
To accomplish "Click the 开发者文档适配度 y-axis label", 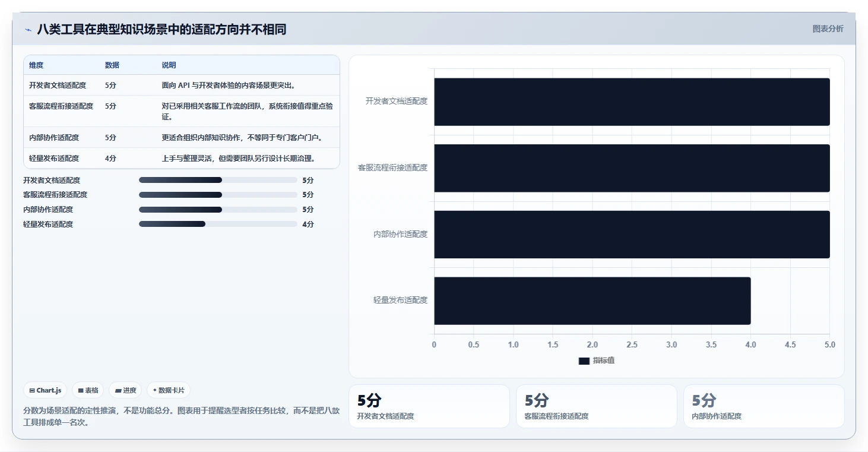I will (397, 102).
